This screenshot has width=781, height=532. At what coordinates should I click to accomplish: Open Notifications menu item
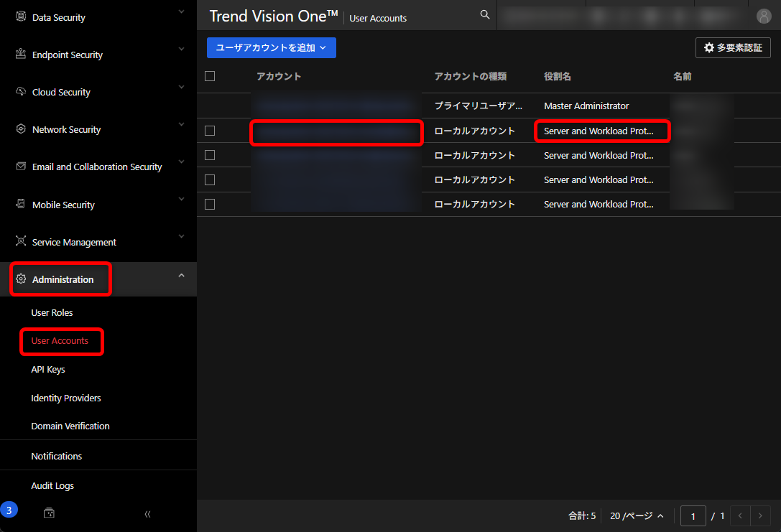click(x=56, y=457)
